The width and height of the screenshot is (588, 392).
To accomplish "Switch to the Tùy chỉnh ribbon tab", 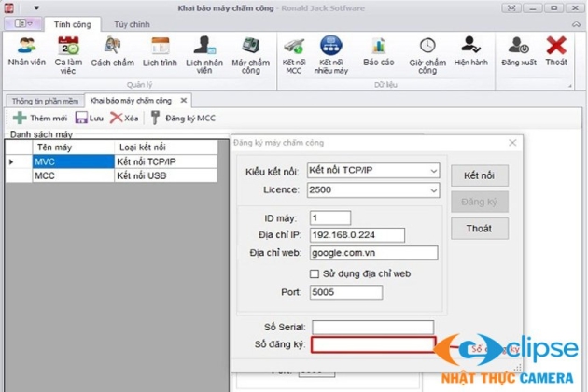I will [132, 24].
